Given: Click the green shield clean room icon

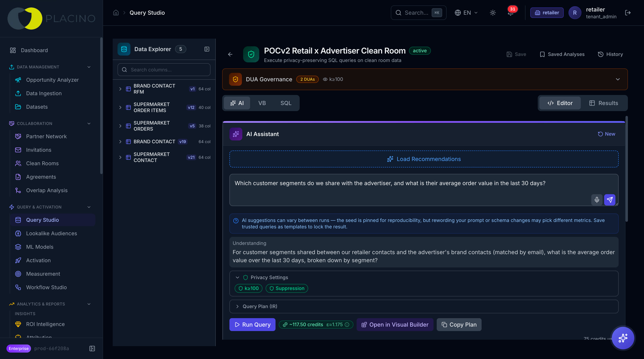Looking at the screenshot, I should pyautogui.click(x=251, y=54).
